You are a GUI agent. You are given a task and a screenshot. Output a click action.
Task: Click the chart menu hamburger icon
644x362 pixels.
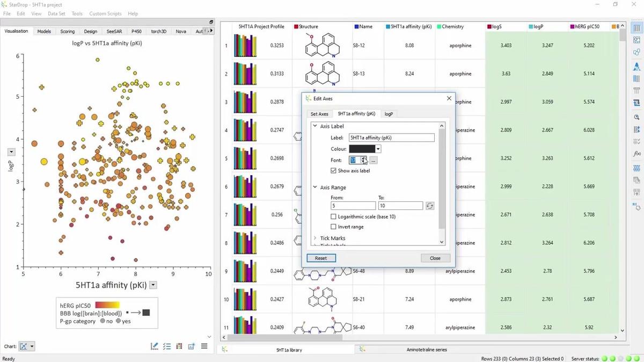(x=204, y=346)
